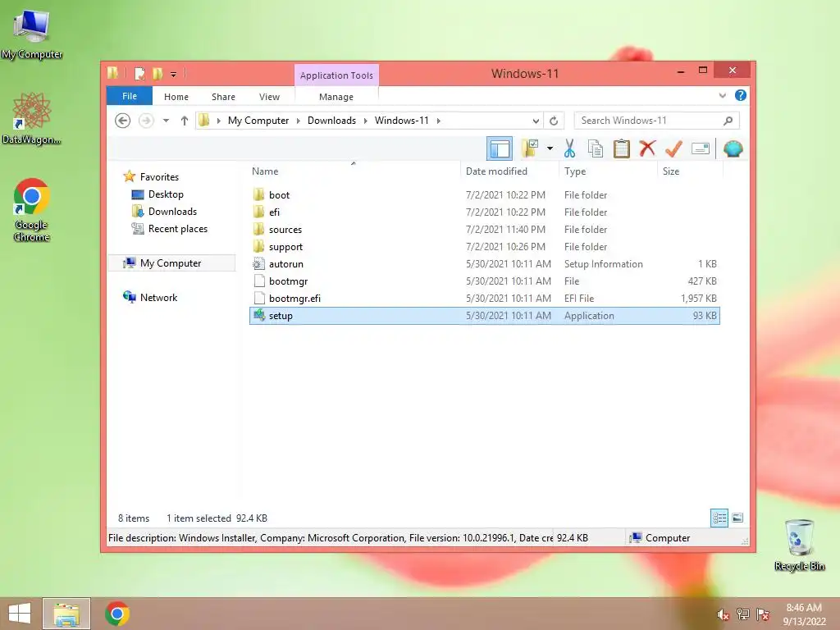Switch to the View ribbon tab

pos(269,97)
